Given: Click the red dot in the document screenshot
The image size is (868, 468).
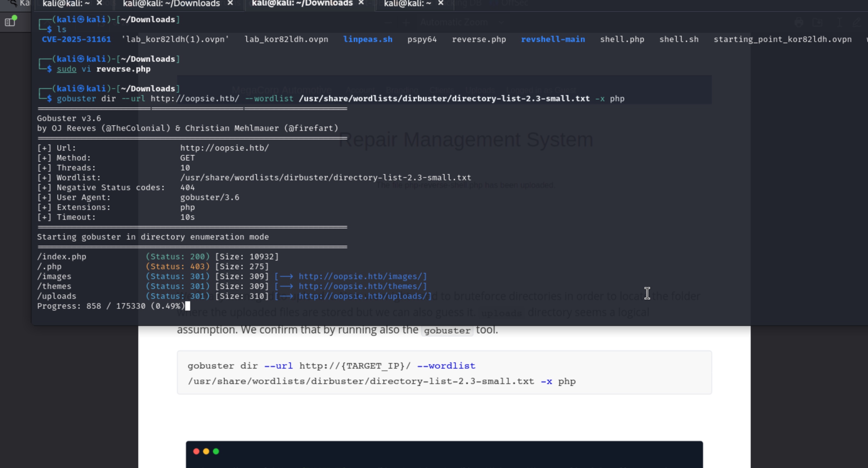Looking at the screenshot, I should pos(196,451).
